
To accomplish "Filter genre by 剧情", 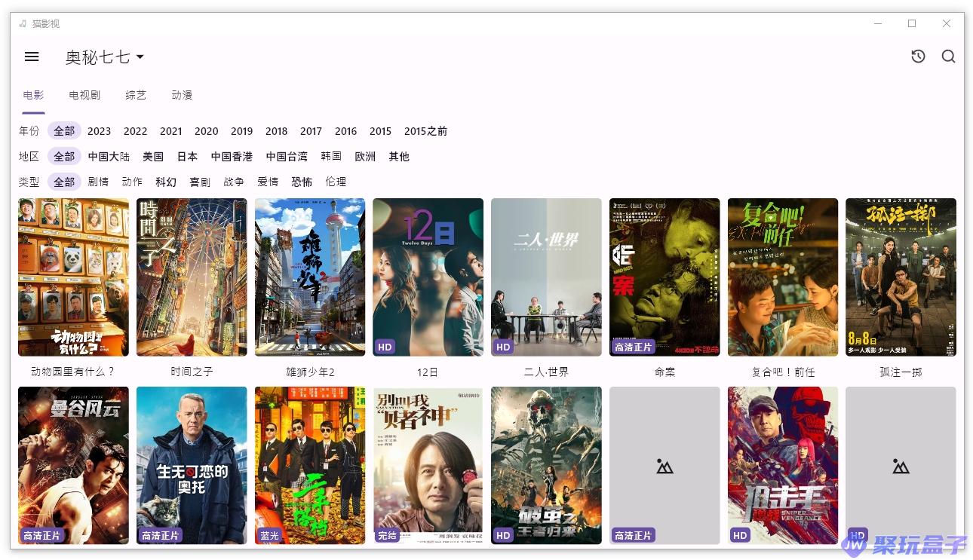I will 98,182.
